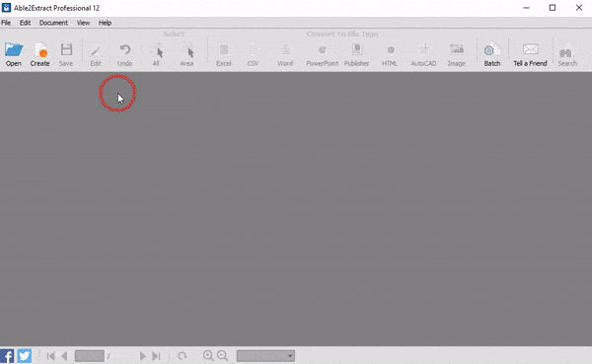Image resolution: width=592 pixels, height=364 pixels.
Task: Click the zoom out magnifier
Action: coord(223,355)
